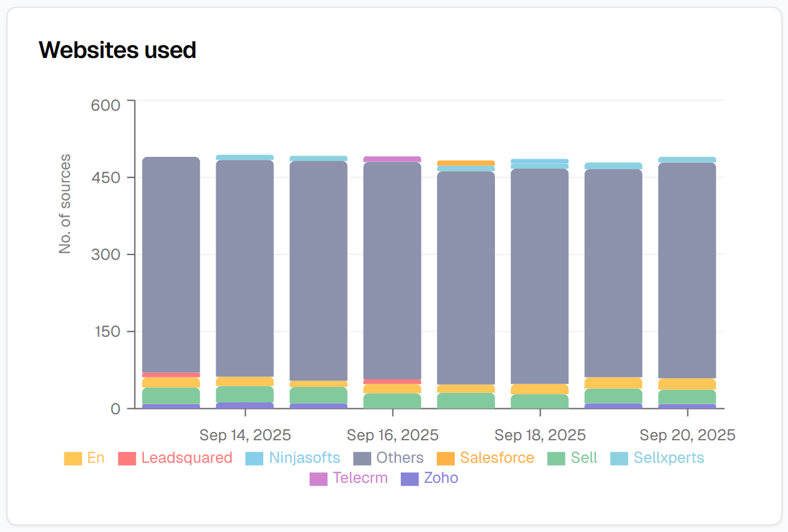
Task: Select the pink Telecrm segment atop Sep 16 bar
Action: (392, 159)
